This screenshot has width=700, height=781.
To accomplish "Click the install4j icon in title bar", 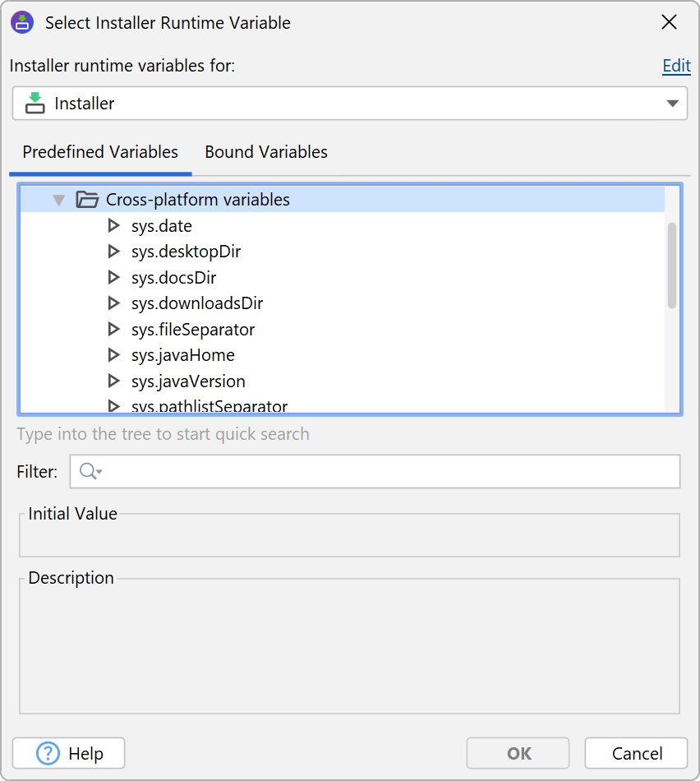I will click(x=22, y=23).
